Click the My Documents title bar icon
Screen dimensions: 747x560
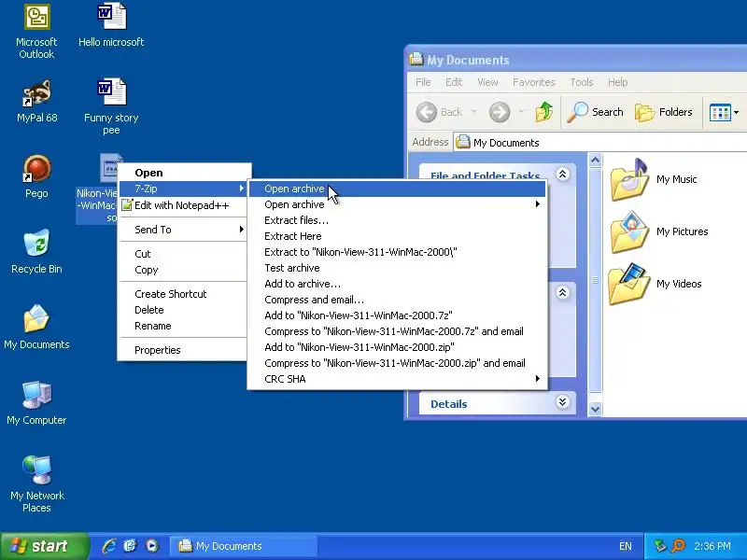(416, 59)
